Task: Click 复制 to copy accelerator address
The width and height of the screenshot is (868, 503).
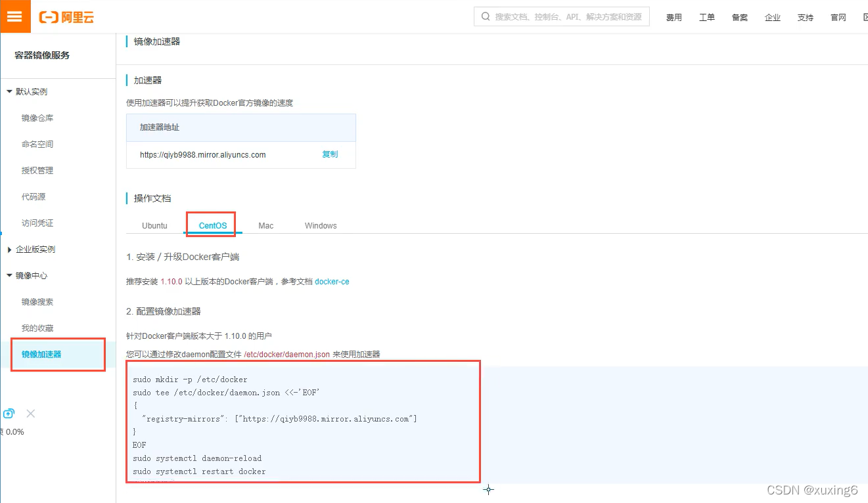Action: (x=330, y=154)
